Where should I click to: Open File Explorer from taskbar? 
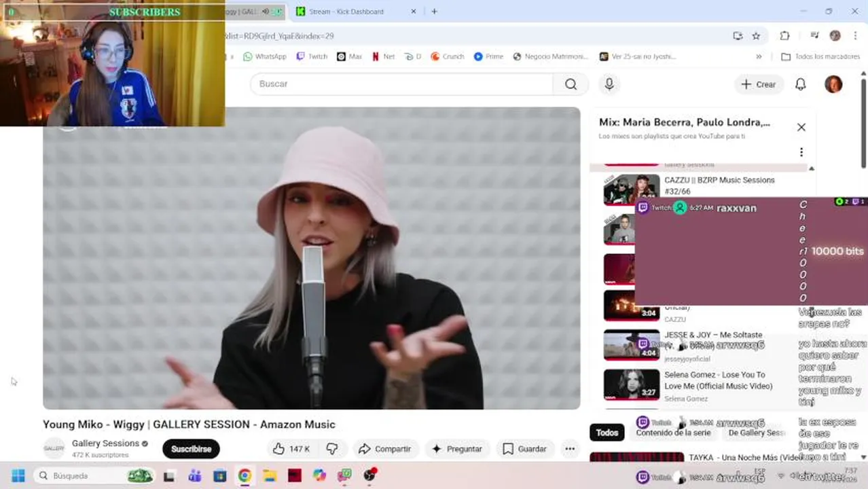tap(270, 475)
